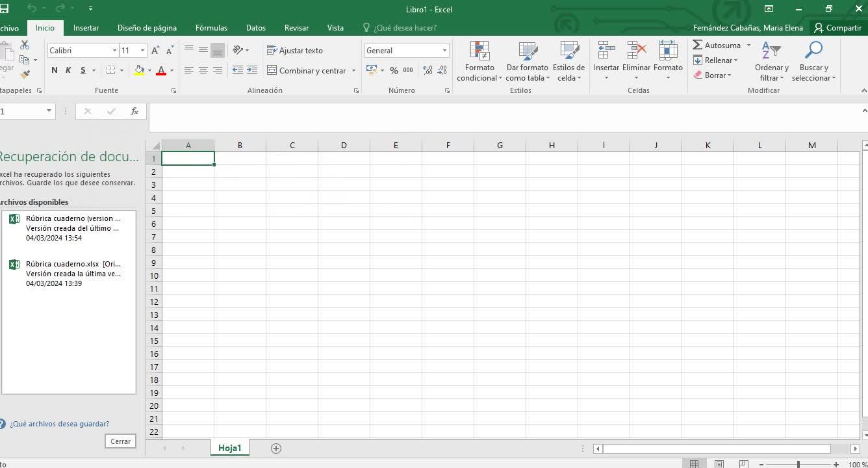Image resolution: width=868 pixels, height=468 pixels.
Task: Increase decimal places
Action: [428, 70]
